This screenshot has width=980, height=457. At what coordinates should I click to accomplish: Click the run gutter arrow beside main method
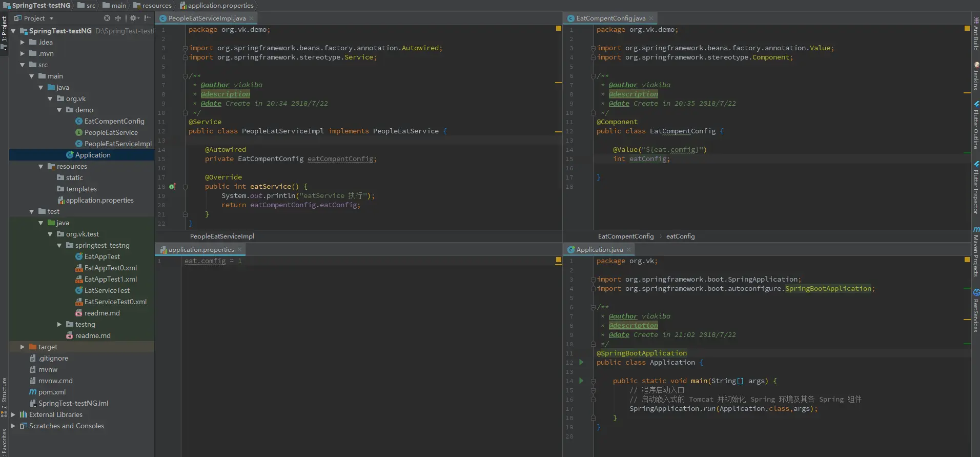coord(581,381)
